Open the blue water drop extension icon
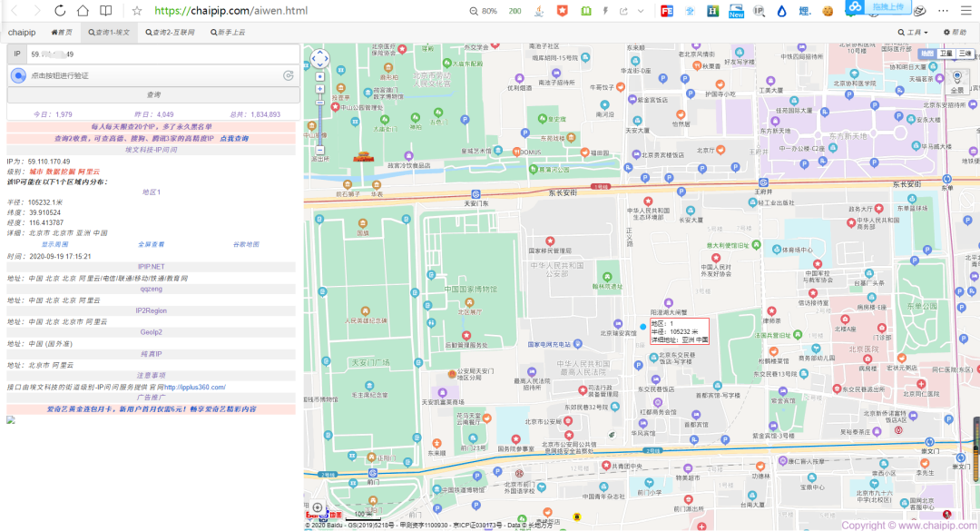 782,11
